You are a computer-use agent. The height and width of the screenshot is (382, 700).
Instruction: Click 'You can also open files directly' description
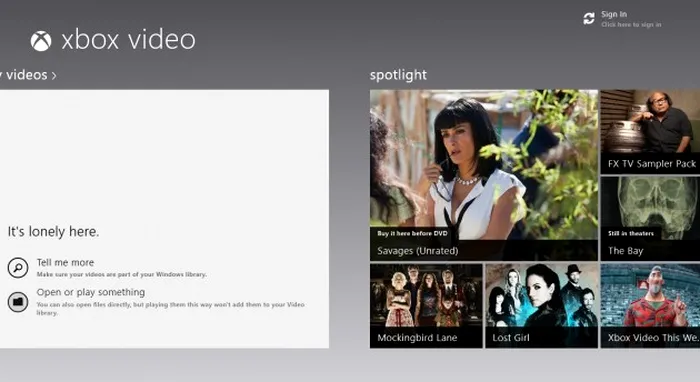170,308
